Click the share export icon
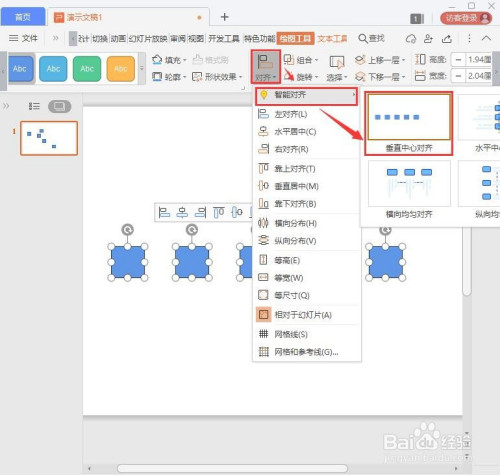This screenshot has width=500, height=475. 447,39
